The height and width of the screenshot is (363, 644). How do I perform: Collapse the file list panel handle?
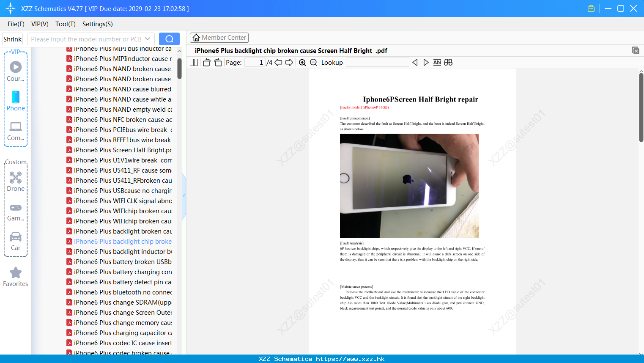184,196
